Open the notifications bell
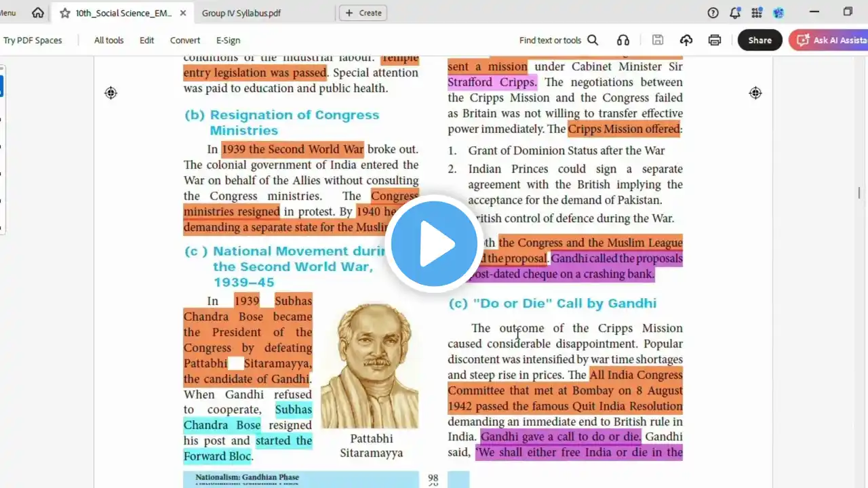The image size is (868, 488). 735,13
